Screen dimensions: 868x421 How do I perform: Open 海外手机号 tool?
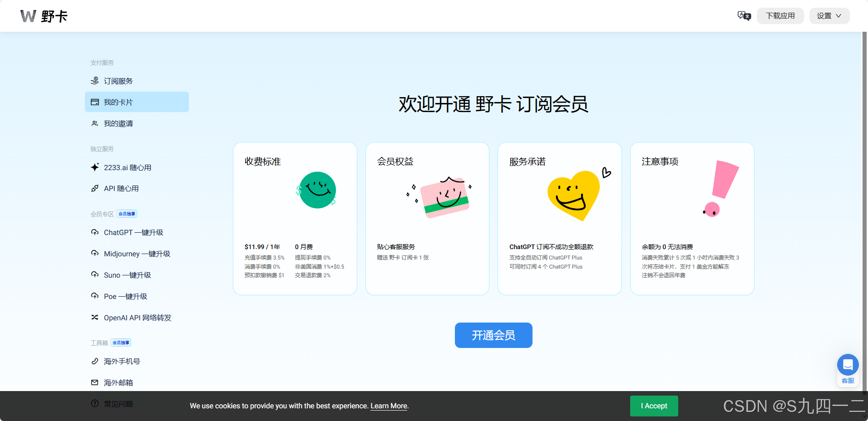click(137, 361)
